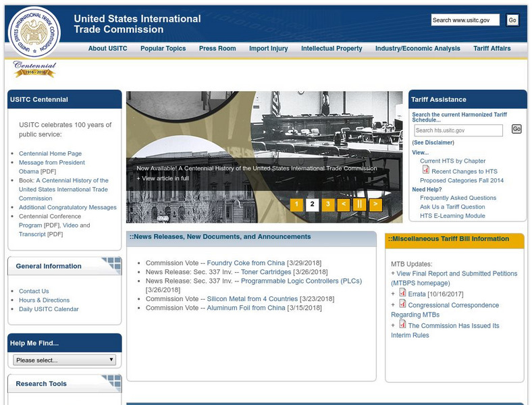Open About USITC menu
The height and width of the screenshot is (405, 532).
107,49
